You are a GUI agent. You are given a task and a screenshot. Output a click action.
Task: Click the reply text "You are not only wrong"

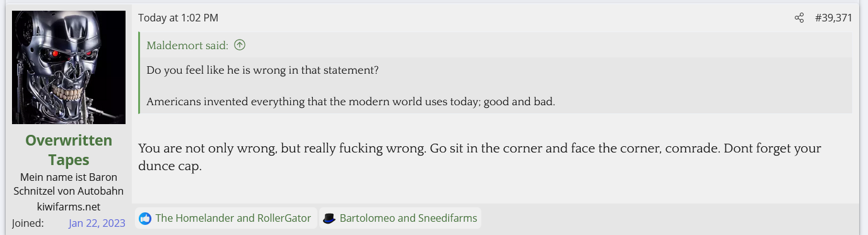coord(201,149)
